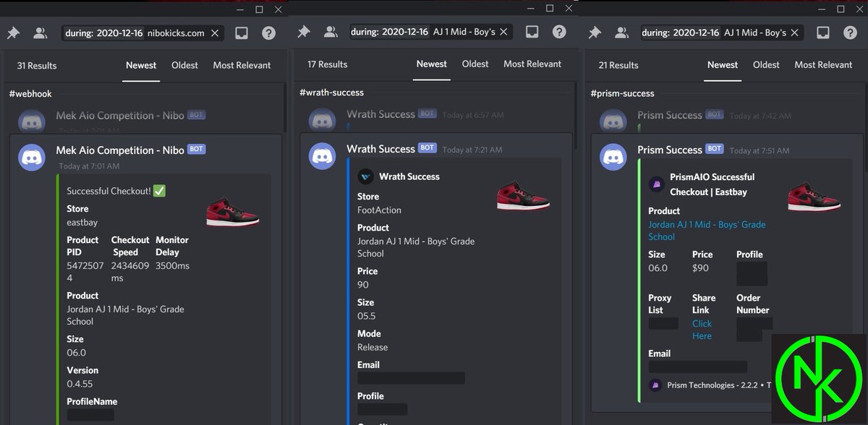
Task: Click the Successful Checkout! heading text
Action: click(109, 192)
